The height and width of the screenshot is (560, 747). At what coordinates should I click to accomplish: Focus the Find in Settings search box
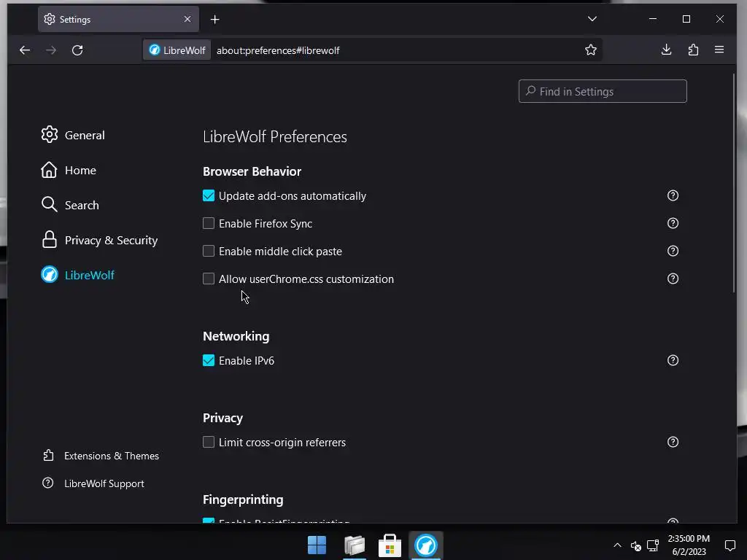tap(603, 91)
